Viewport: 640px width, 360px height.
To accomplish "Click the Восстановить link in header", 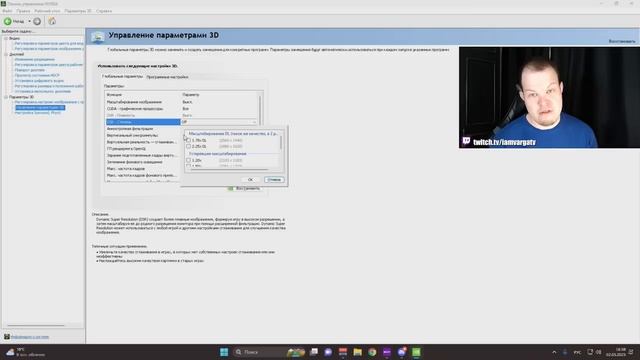I will [622, 41].
